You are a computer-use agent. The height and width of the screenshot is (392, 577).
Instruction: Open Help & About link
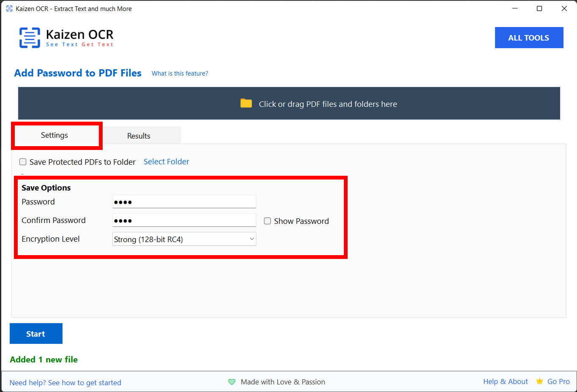click(x=506, y=381)
